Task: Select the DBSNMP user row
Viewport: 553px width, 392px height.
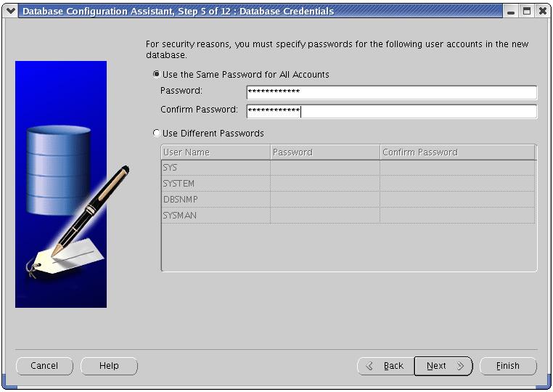Action: tap(215, 200)
